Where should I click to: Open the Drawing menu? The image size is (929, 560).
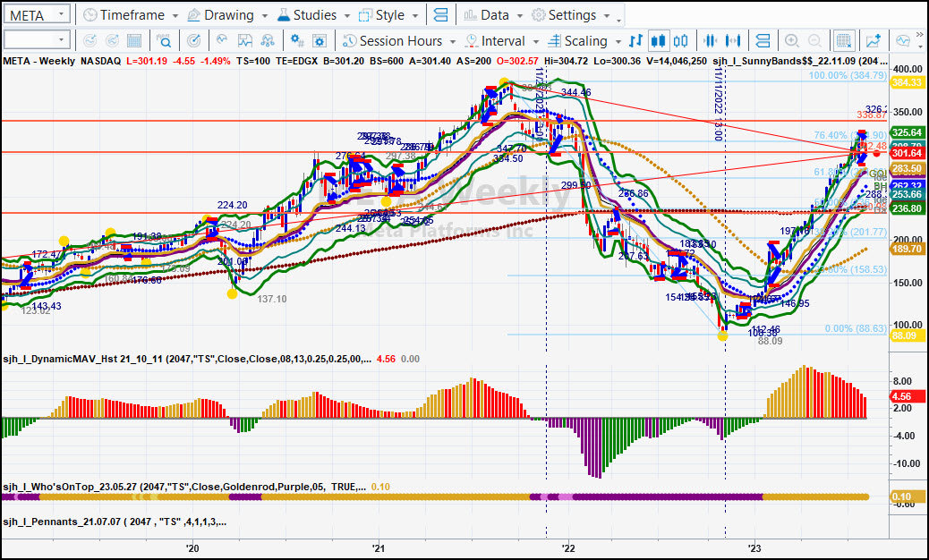click(x=227, y=15)
